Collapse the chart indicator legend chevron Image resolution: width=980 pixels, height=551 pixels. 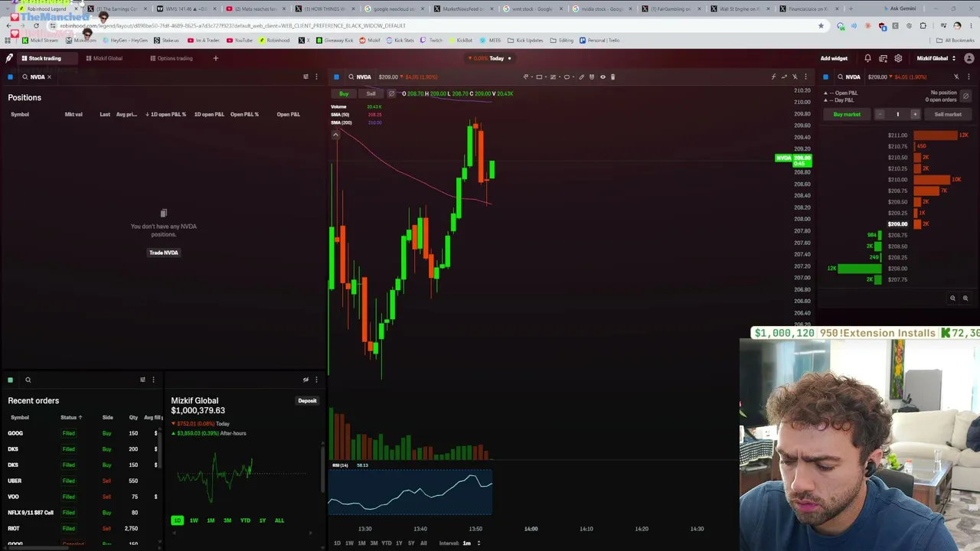[x=335, y=135]
